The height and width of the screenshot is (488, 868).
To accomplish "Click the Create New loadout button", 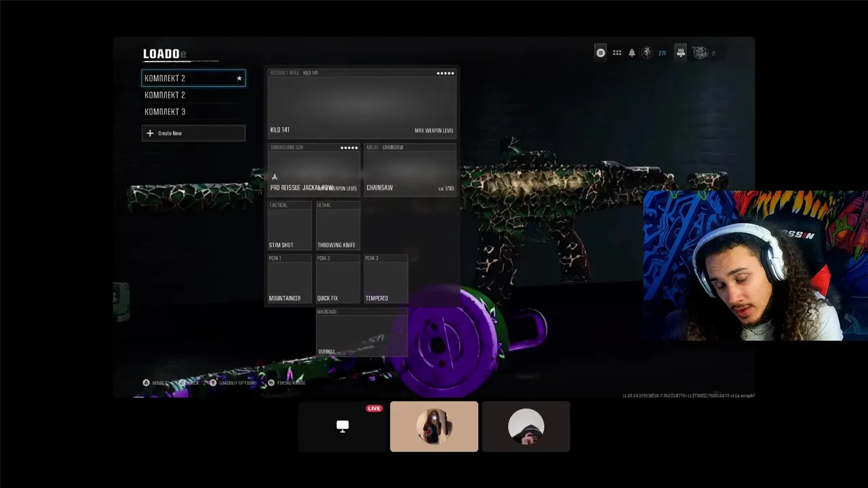I will coord(193,133).
